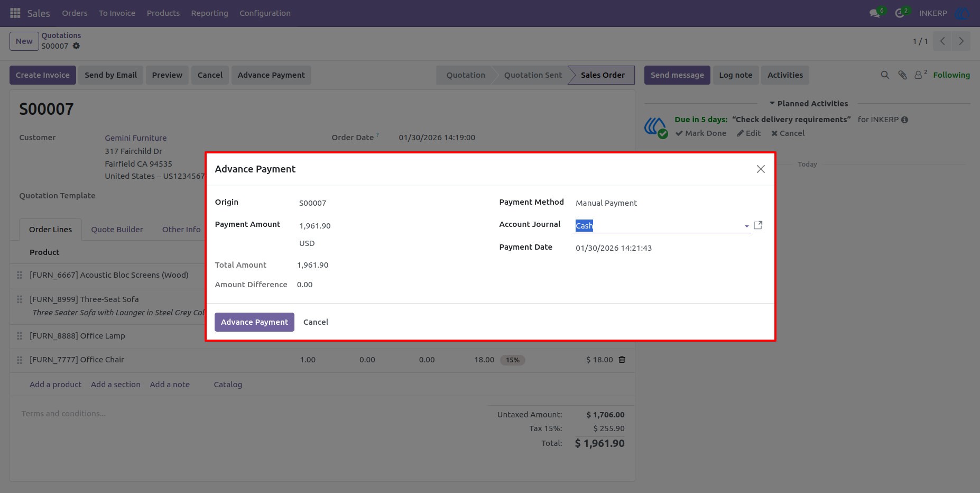Open the Activities chatter button
Screen dimensions: 980x493
[785, 75]
